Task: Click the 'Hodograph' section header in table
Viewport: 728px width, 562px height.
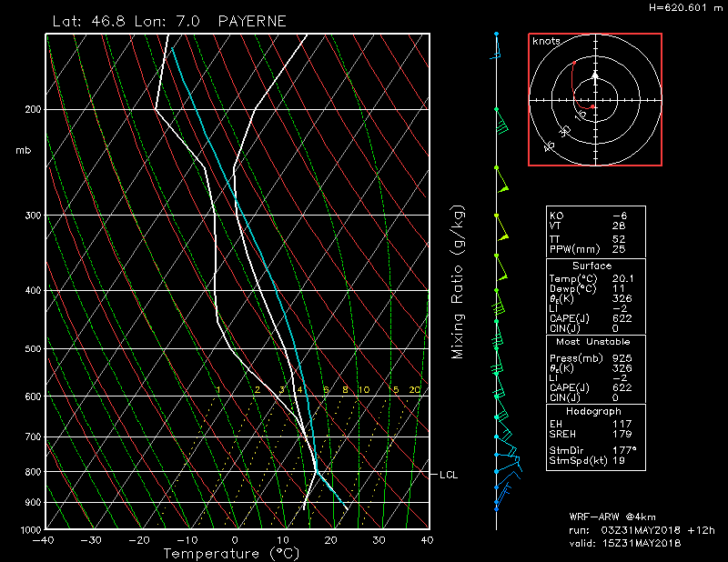Action: [x=591, y=411]
